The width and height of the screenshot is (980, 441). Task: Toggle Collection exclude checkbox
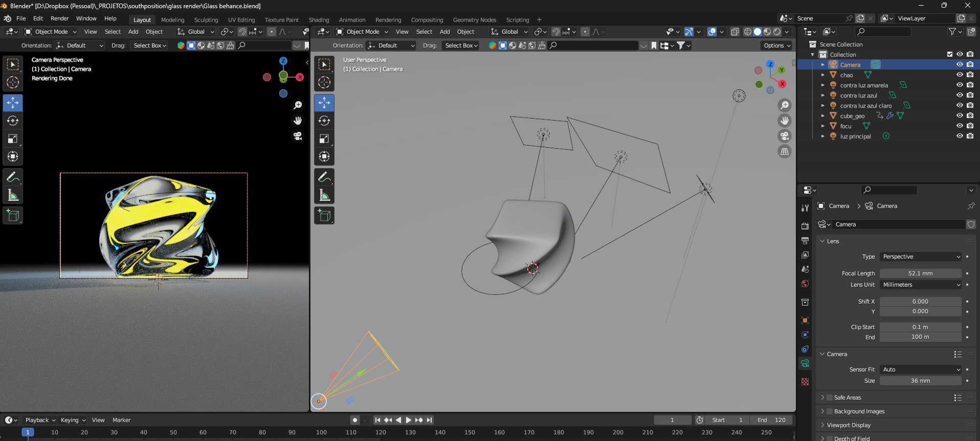coord(950,54)
